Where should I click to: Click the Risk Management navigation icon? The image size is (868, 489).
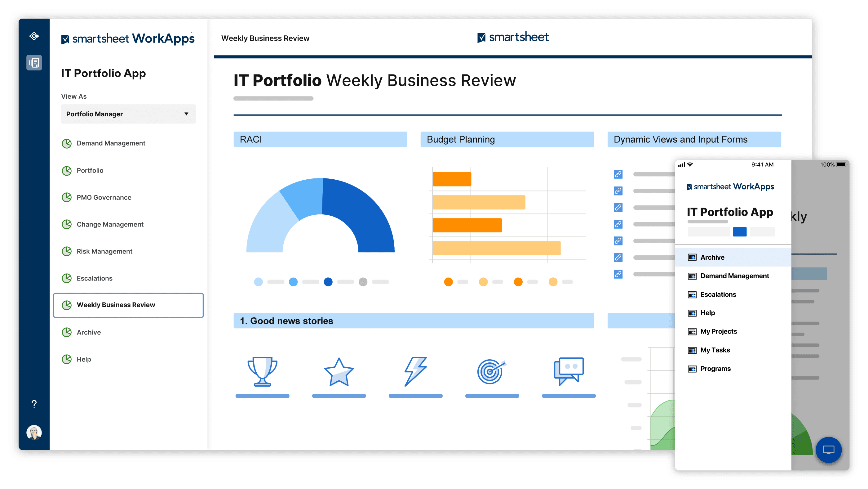67,251
